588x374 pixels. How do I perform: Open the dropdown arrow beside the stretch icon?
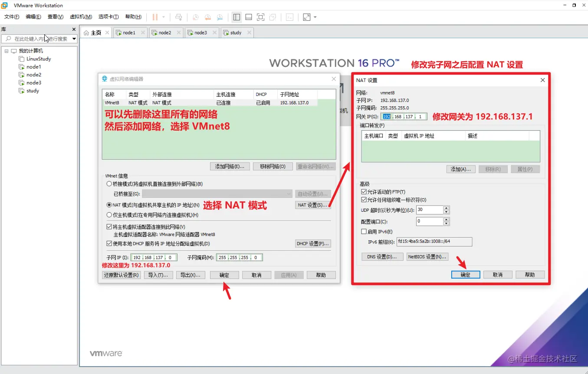click(315, 17)
